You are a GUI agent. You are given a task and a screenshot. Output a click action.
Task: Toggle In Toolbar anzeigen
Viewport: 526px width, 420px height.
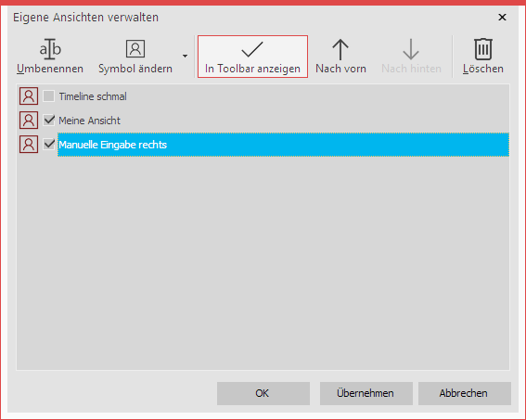(x=252, y=57)
